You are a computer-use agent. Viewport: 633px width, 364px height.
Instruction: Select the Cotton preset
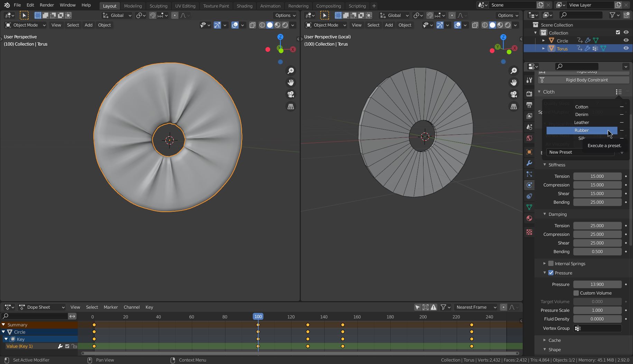click(x=581, y=107)
